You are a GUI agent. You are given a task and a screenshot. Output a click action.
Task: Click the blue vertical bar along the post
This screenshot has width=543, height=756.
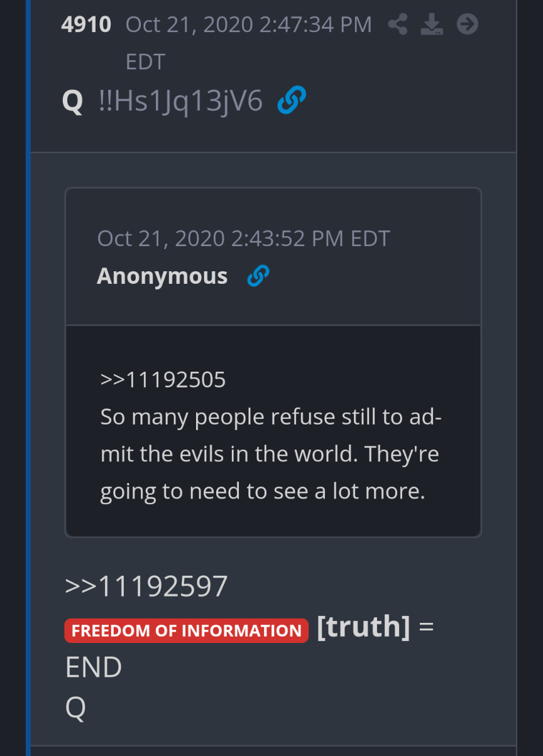tap(28, 378)
